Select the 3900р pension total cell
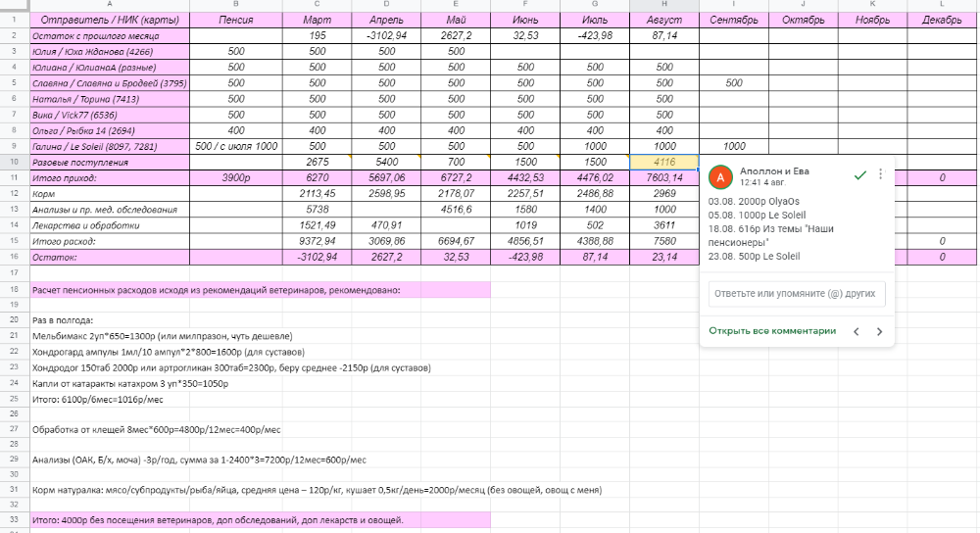This screenshot has height=533, width=980. tap(235, 177)
